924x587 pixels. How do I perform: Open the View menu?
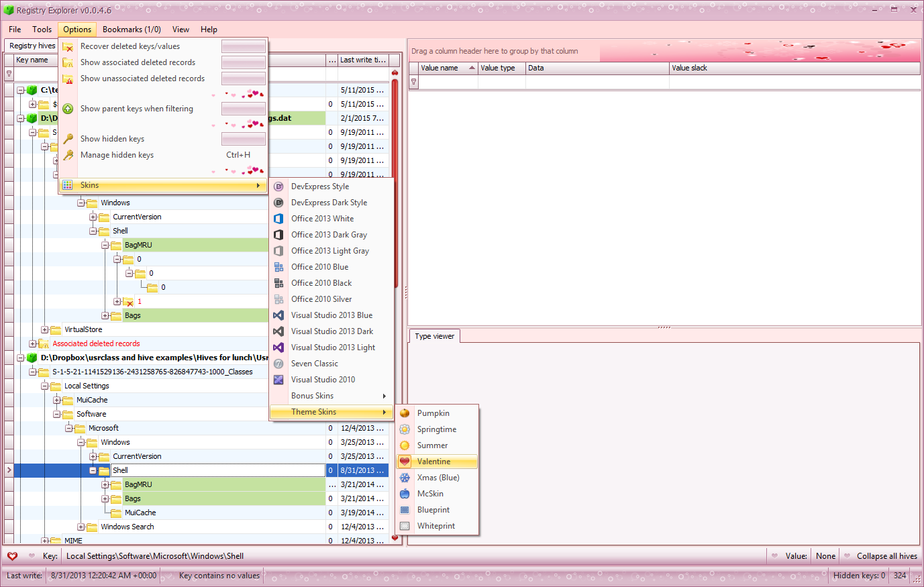coord(181,30)
